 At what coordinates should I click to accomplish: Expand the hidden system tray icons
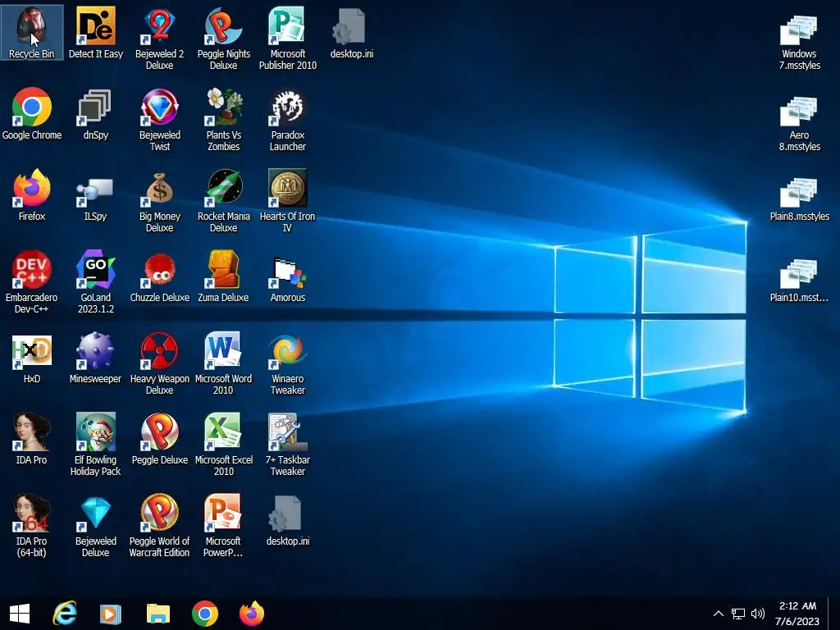[x=719, y=614]
